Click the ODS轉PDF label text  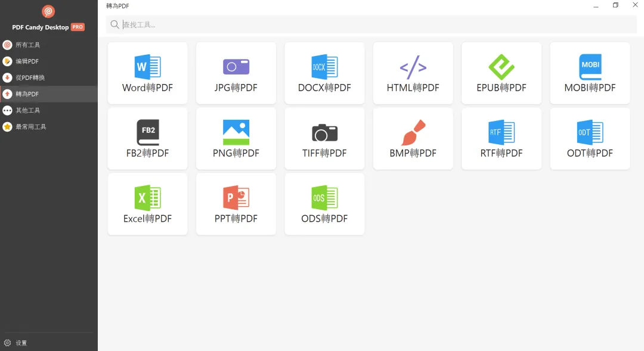click(324, 219)
